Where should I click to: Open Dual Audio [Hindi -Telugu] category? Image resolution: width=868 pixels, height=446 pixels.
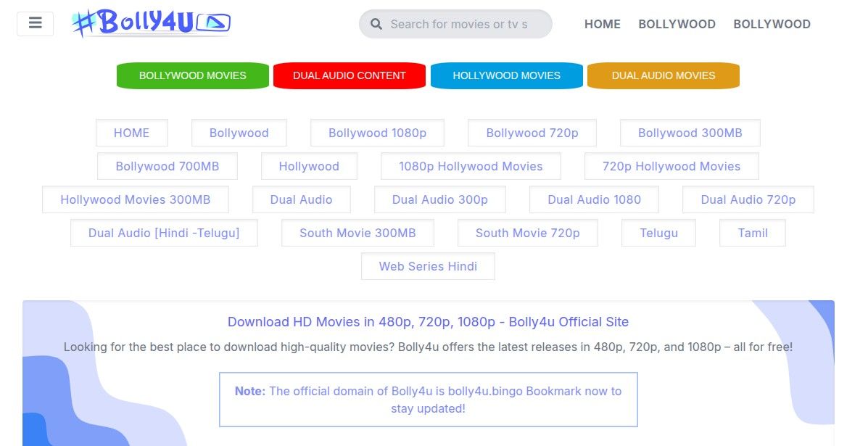click(164, 233)
